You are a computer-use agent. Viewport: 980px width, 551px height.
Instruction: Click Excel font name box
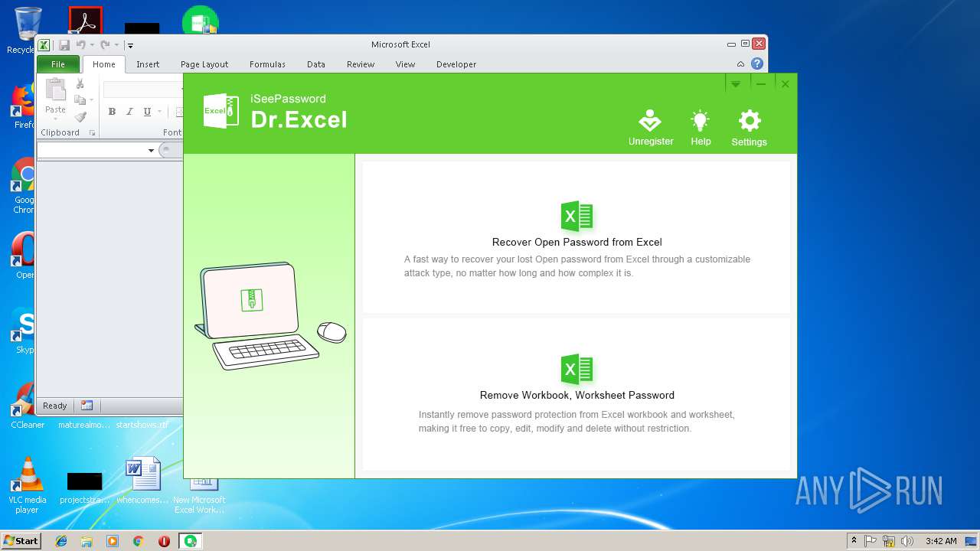point(143,90)
